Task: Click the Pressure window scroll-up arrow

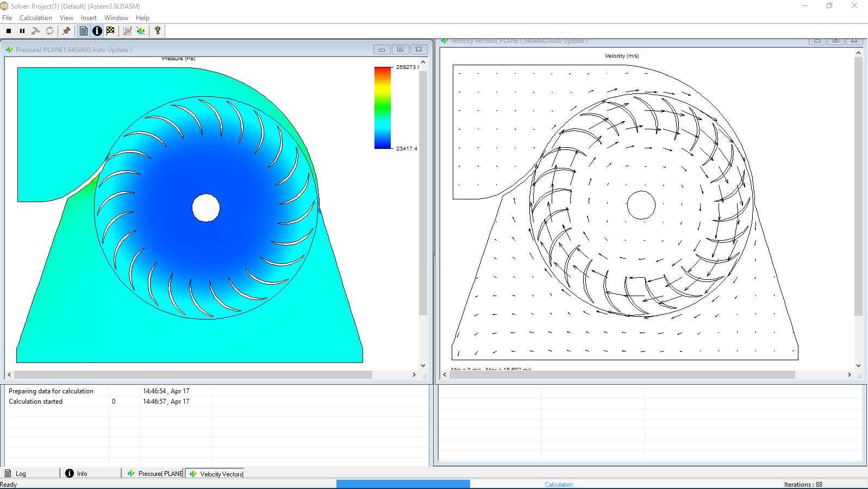Action: (423, 62)
